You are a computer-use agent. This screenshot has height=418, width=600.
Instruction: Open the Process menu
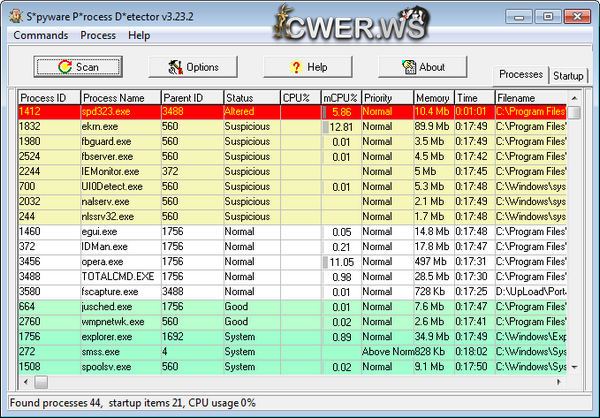(x=98, y=35)
